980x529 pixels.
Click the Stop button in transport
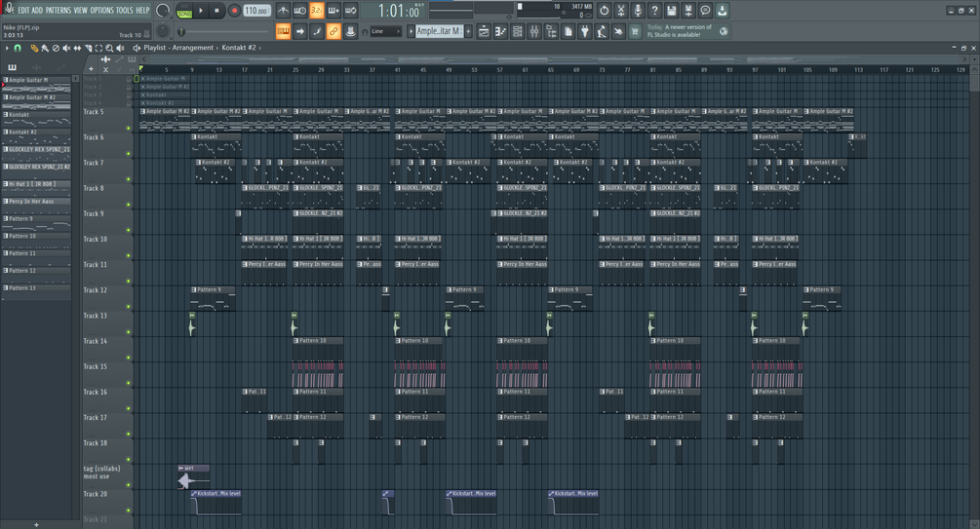tap(216, 11)
